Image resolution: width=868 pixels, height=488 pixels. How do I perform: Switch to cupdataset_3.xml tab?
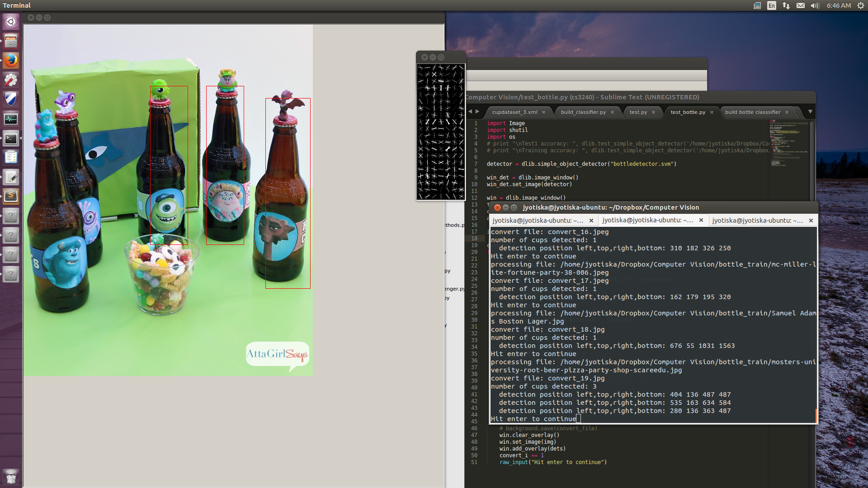click(514, 112)
